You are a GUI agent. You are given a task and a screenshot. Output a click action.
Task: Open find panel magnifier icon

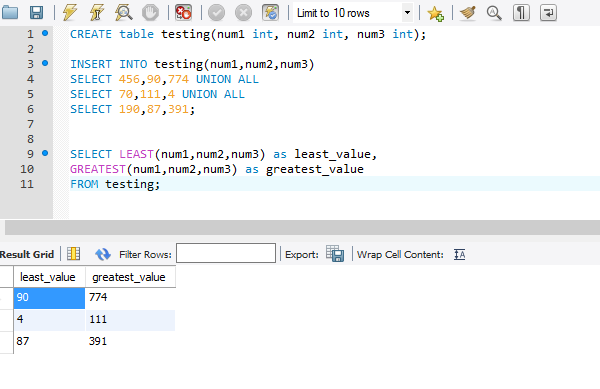pos(494,13)
